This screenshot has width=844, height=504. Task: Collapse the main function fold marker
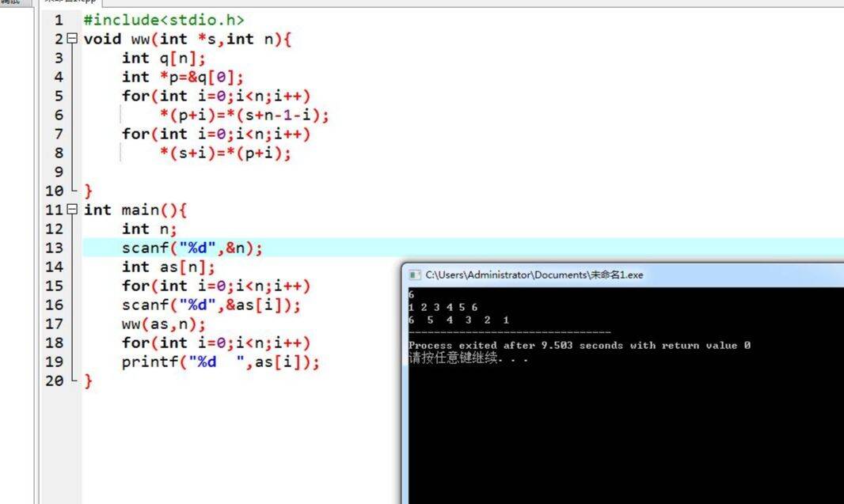coord(72,209)
